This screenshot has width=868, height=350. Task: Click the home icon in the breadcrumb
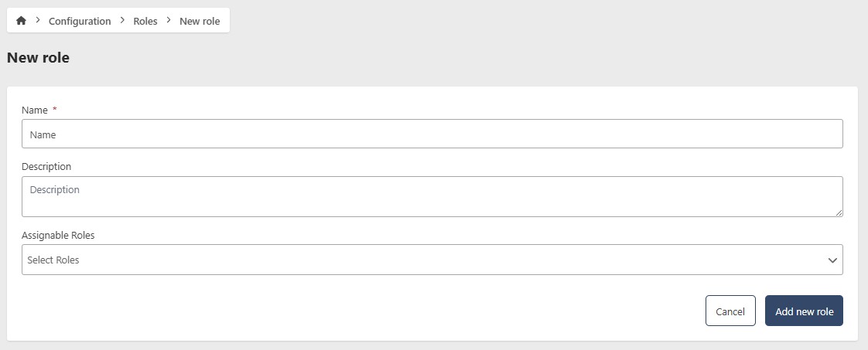tap(21, 21)
